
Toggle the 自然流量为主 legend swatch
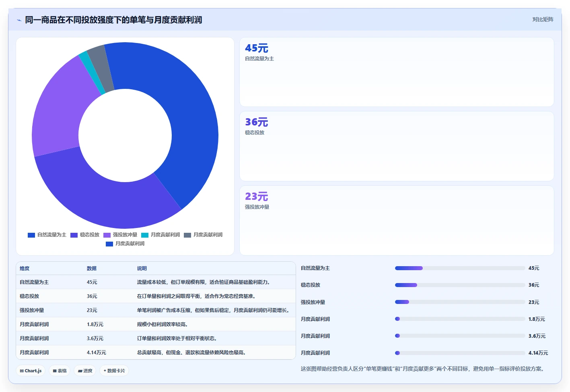coord(31,235)
